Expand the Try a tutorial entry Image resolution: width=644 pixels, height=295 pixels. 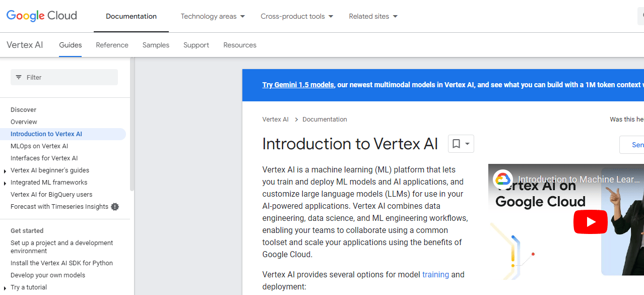pos(5,287)
